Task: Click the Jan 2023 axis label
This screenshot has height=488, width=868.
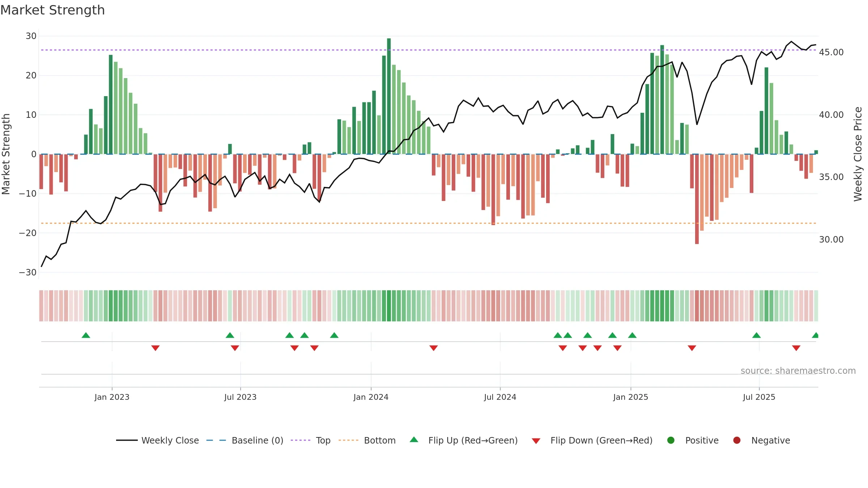Action: point(112,397)
